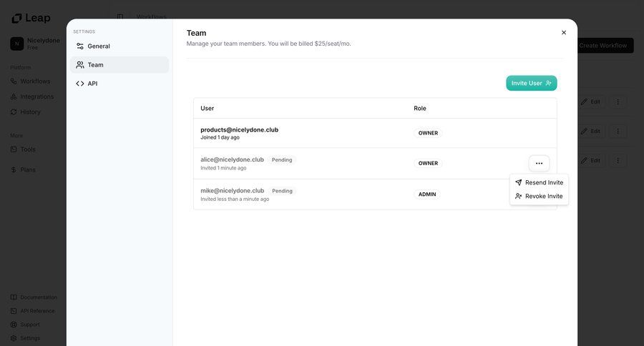Click the Integrations sidebar icon
Image resolution: width=644 pixels, height=346 pixels.
pyautogui.click(x=14, y=97)
